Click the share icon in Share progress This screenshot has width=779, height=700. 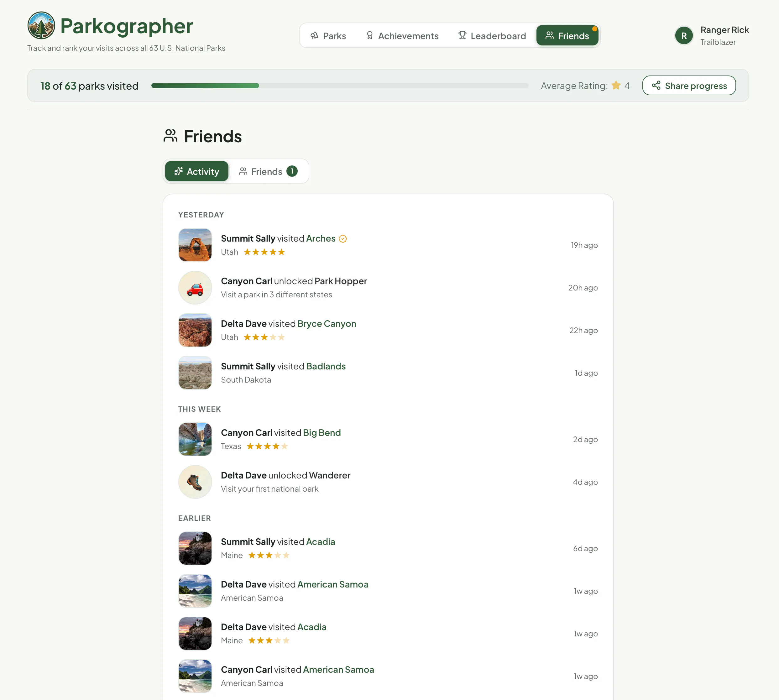tap(656, 85)
